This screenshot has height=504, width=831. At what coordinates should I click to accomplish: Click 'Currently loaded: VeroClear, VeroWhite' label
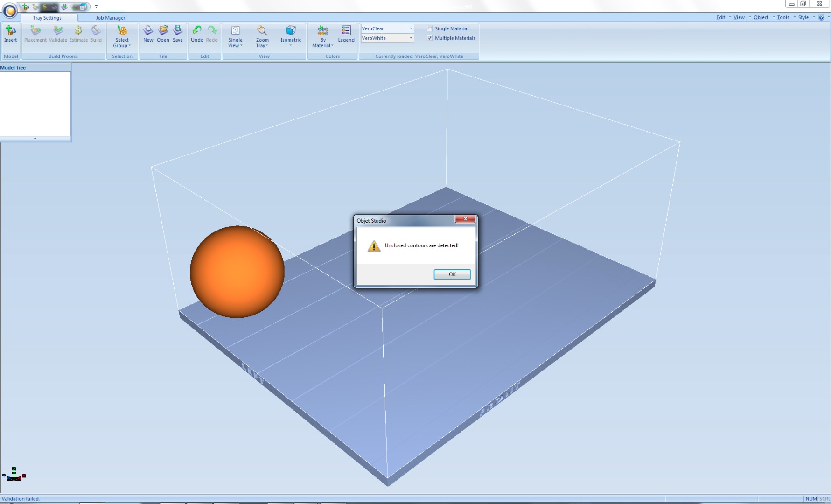coord(419,56)
